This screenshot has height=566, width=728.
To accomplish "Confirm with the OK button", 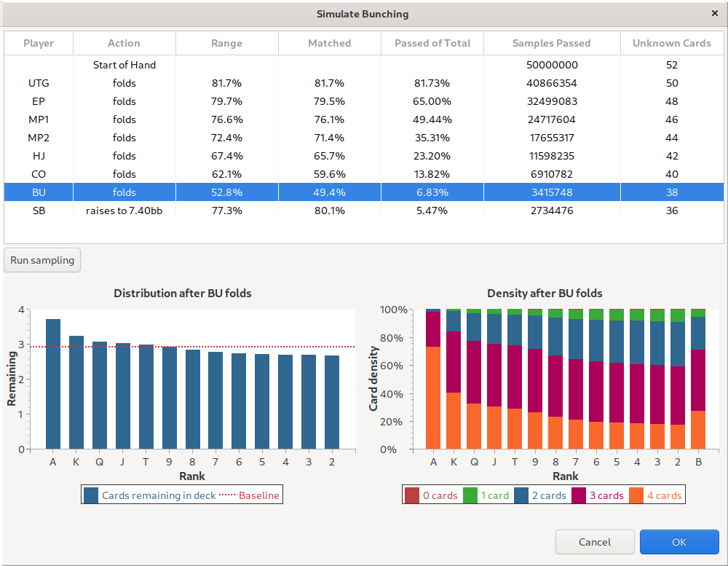I will [678, 542].
